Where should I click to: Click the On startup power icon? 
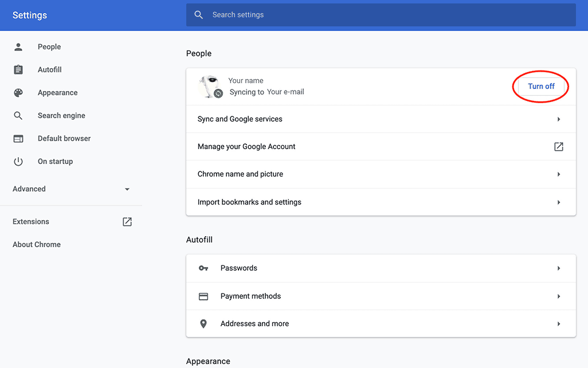coord(18,162)
